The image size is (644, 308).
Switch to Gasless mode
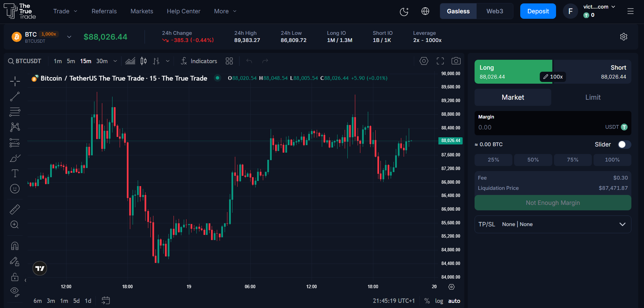pos(458,11)
